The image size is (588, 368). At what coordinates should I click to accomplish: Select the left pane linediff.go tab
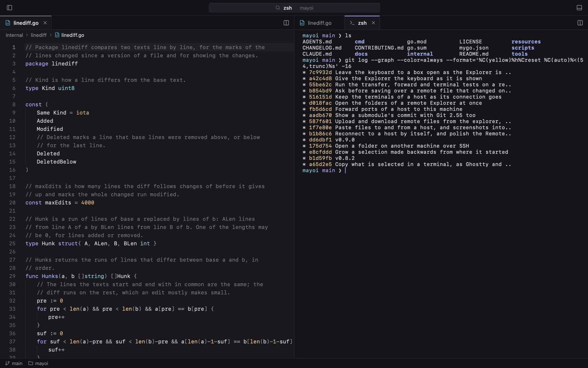(x=26, y=23)
